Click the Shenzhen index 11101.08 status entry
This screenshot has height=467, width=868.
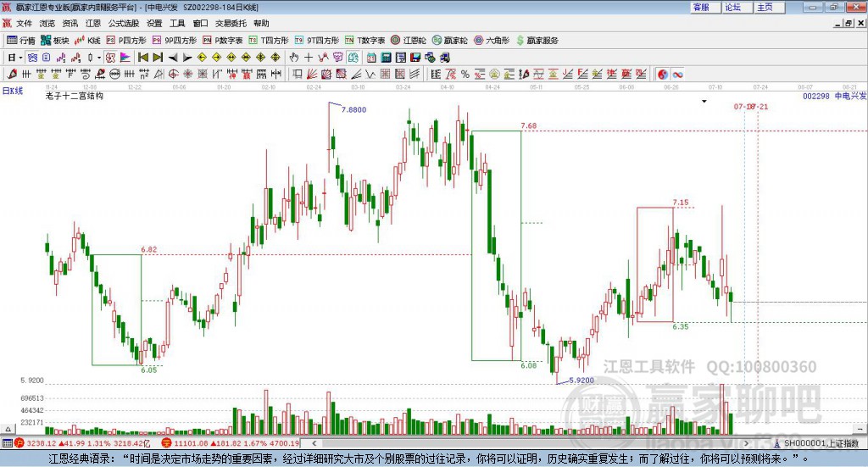point(231,443)
